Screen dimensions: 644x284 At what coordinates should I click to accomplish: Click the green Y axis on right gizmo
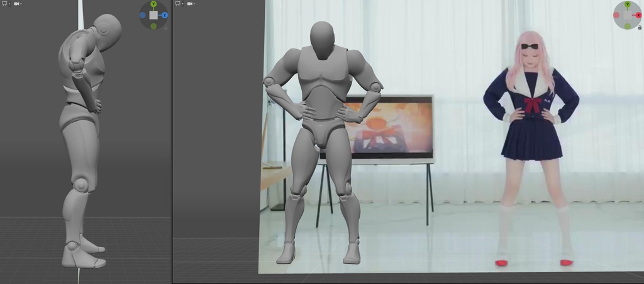(x=628, y=4)
